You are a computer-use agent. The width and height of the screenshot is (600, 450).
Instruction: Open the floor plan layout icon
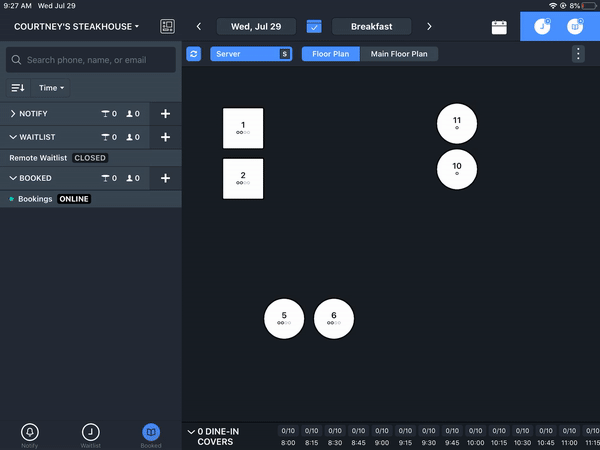(x=167, y=26)
